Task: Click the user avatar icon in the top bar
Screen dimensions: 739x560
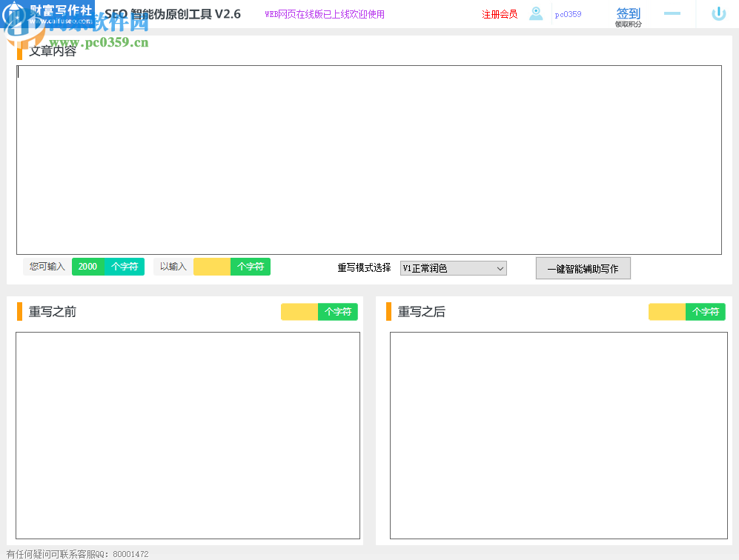Action: (x=535, y=13)
